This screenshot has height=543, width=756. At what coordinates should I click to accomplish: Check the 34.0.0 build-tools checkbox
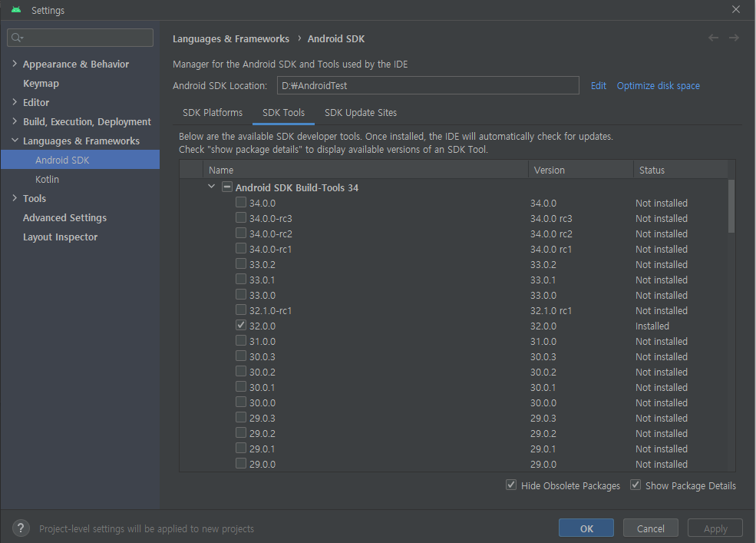(x=240, y=202)
